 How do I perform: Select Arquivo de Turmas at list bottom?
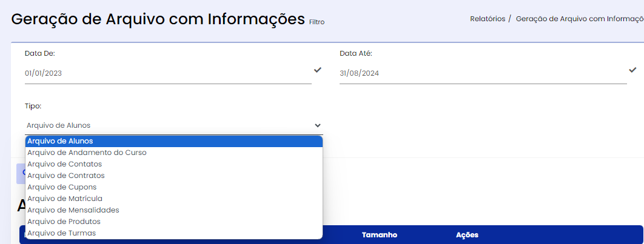[x=173, y=233]
